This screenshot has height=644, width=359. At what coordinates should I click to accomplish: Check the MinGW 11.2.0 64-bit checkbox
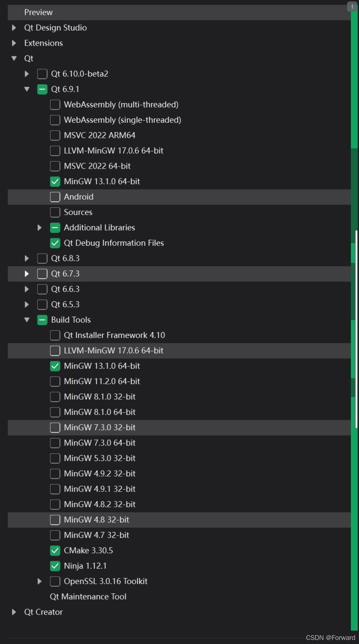(55, 381)
